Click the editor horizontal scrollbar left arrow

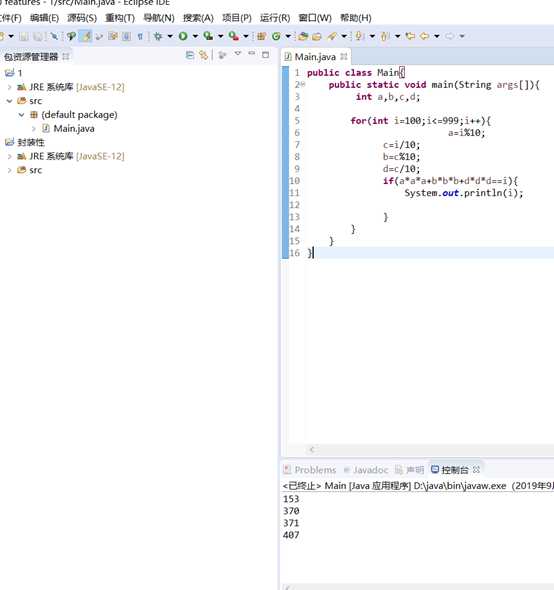point(312,449)
